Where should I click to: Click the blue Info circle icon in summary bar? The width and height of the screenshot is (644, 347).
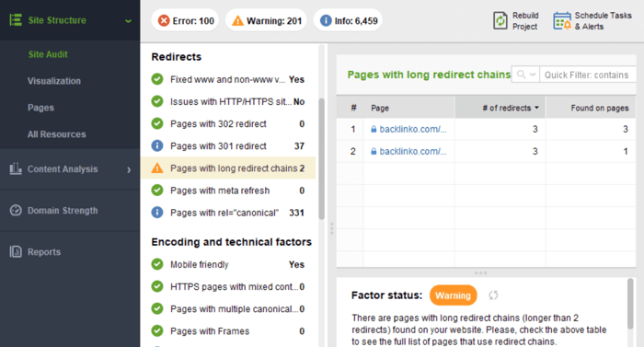click(326, 20)
